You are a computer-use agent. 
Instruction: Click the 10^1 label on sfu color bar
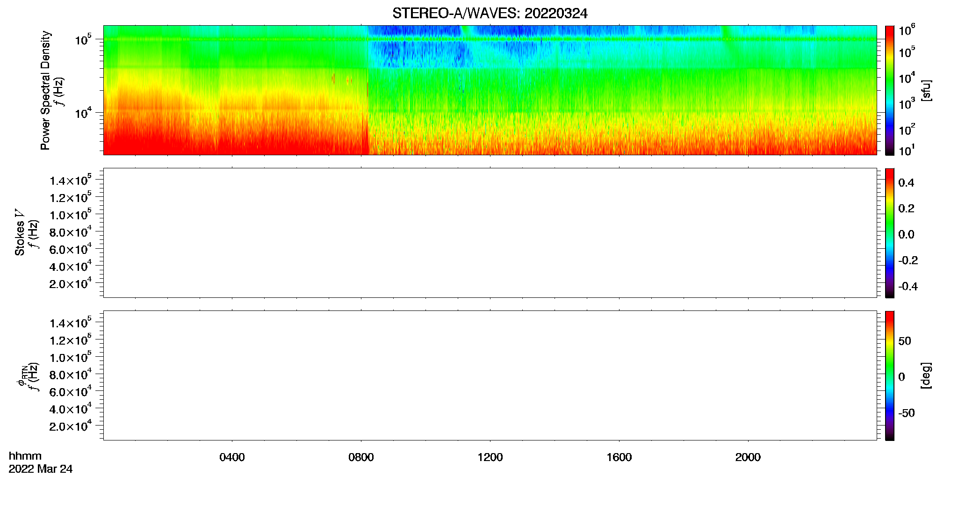(x=907, y=150)
